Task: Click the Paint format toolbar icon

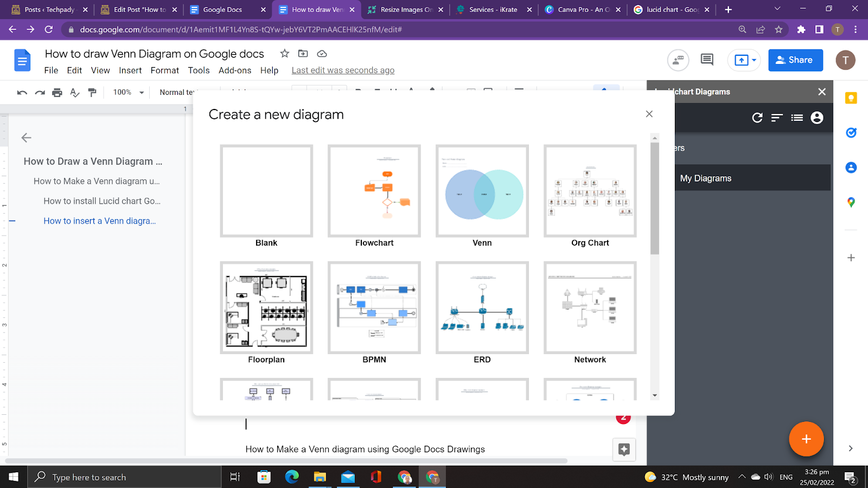Action: (x=92, y=93)
